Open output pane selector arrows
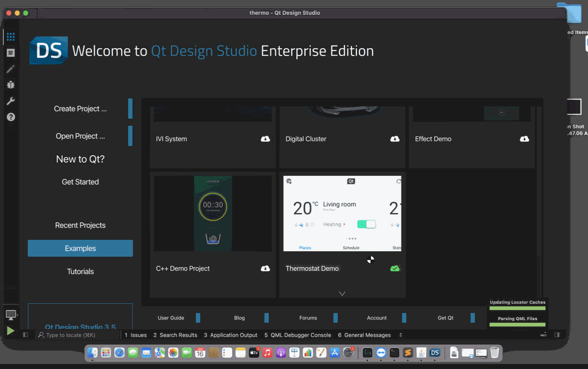Image resolution: width=588 pixels, height=369 pixels. (x=400, y=335)
